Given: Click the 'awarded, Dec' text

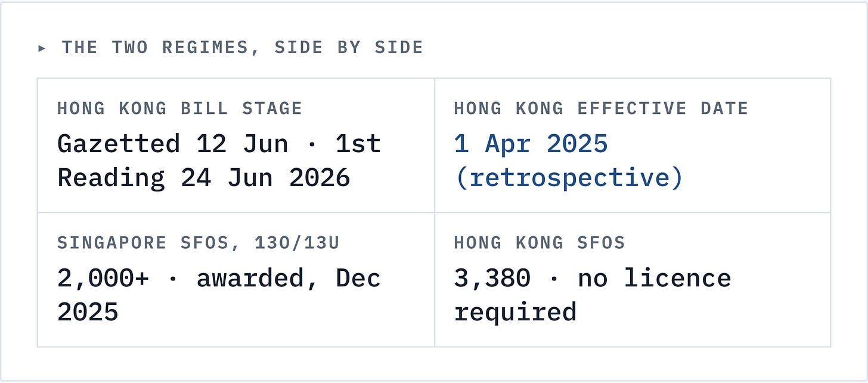Looking at the screenshot, I should coord(289,278).
